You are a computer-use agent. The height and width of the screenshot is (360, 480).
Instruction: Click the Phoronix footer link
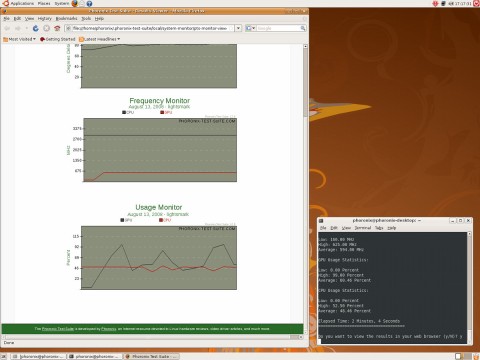point(109,329)
